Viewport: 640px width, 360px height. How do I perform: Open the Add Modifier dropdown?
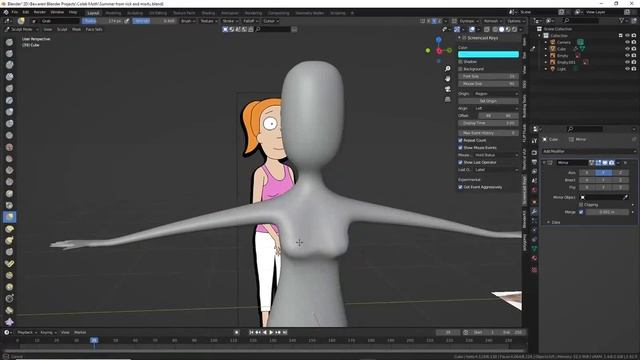(589, 151)
